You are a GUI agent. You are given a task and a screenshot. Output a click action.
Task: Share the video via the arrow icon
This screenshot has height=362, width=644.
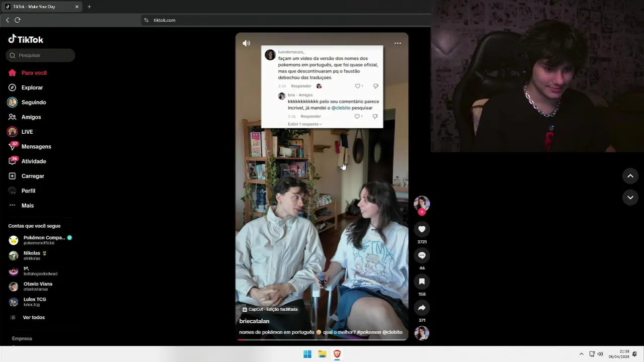(x=422, y=308)
